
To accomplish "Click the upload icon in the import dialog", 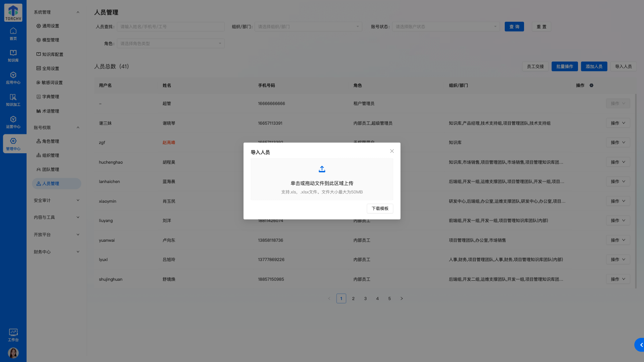I will coord(322,169).
